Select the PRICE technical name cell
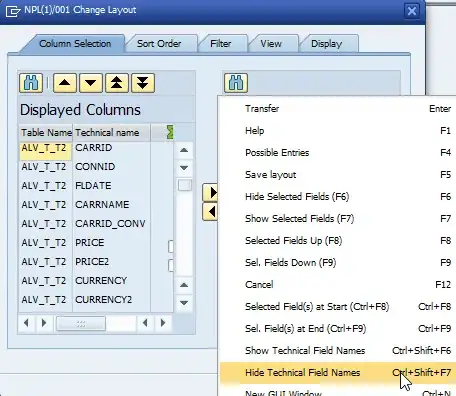This screenshot has height=396, width=456. click(x=111, y=243)
